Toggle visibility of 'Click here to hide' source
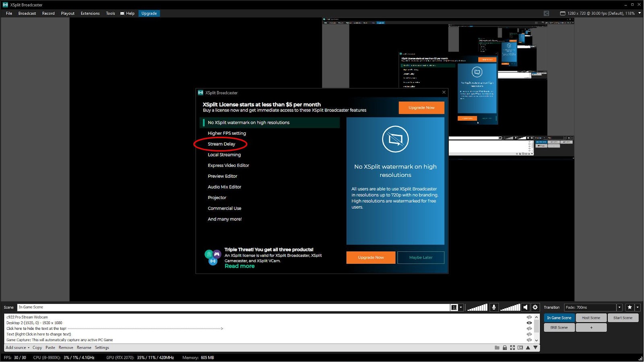 point(529,329)
